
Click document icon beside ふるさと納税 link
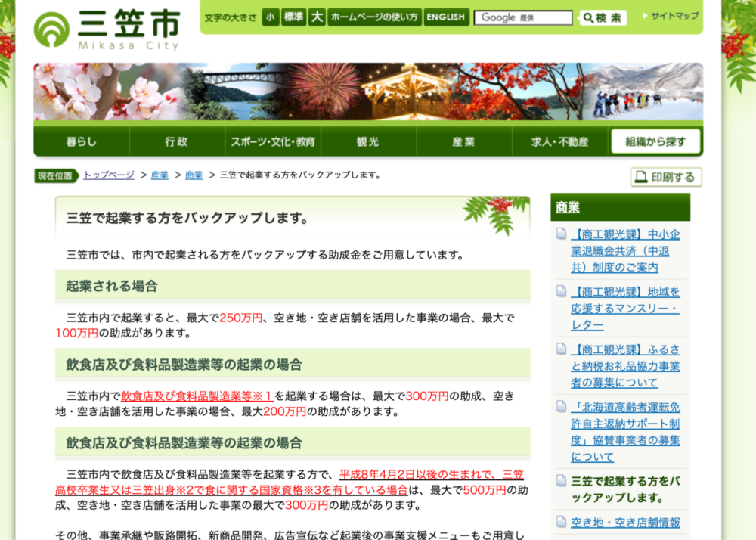coord(561,349)
